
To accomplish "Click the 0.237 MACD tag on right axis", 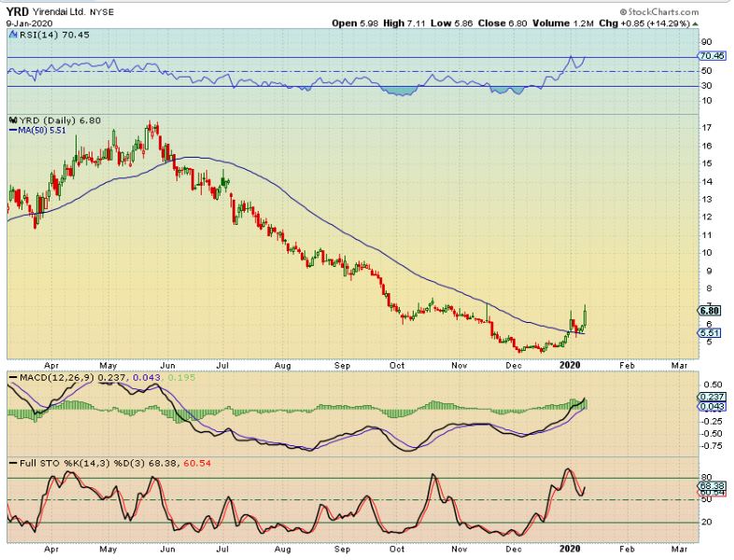I will (712, 397).
